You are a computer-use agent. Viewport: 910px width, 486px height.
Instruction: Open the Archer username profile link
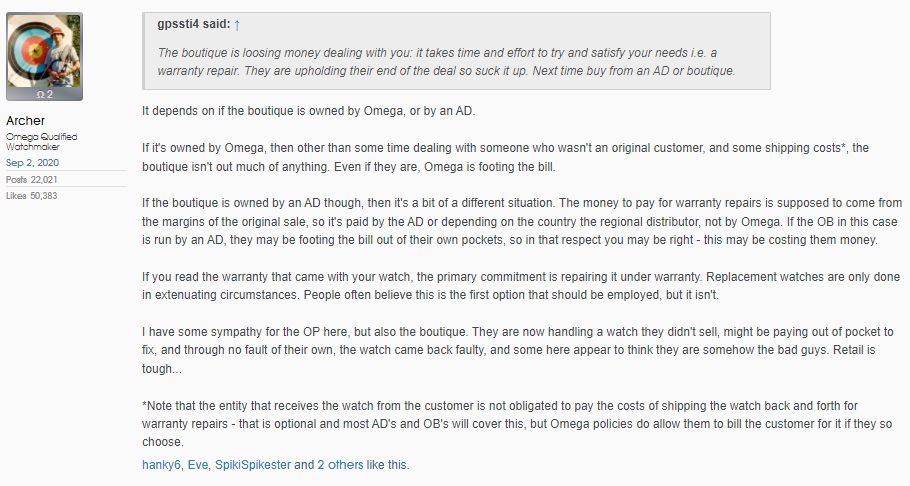point(26,121)
